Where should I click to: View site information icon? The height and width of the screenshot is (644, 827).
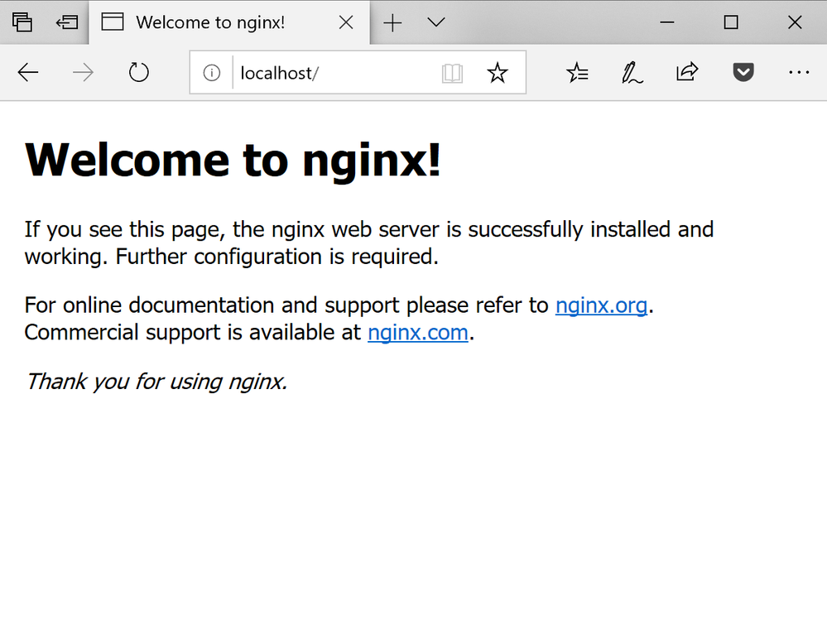tap(211, 73)
